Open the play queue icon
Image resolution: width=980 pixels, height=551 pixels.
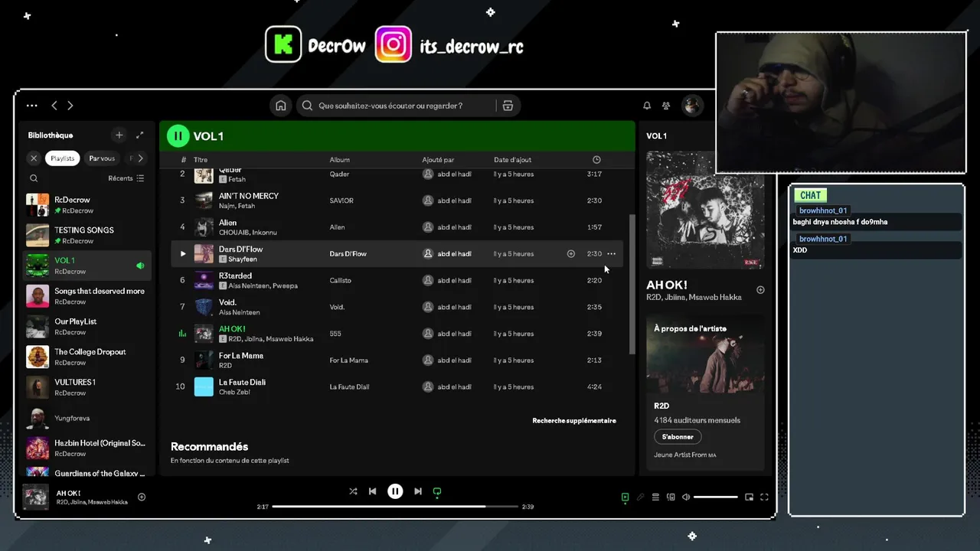pos(655,497)
